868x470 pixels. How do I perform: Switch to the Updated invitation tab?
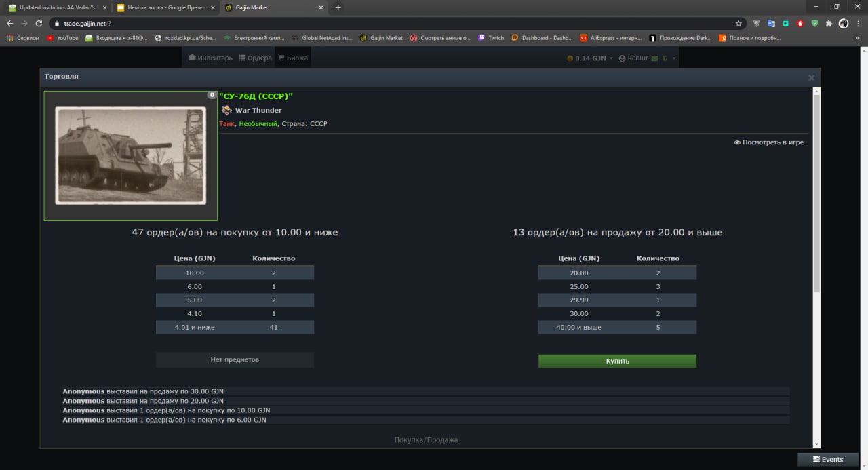pyautogui.click(x=56, y=7)
